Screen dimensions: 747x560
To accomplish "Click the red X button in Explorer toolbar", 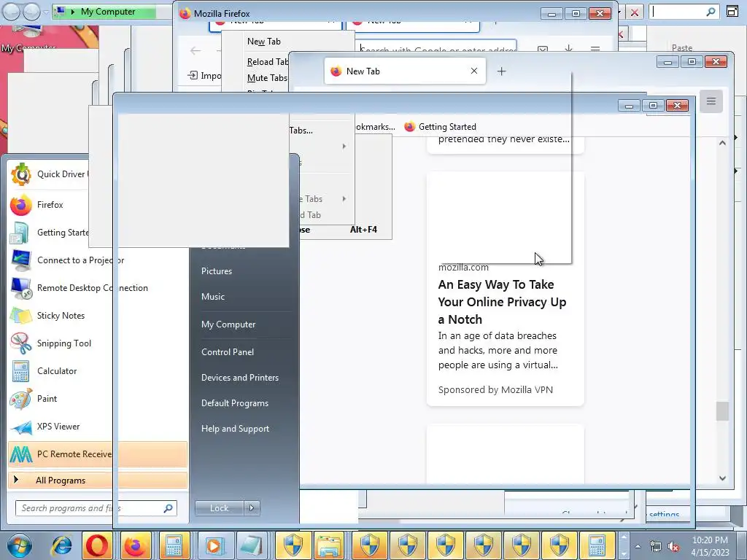I will (x=634, y=12).
